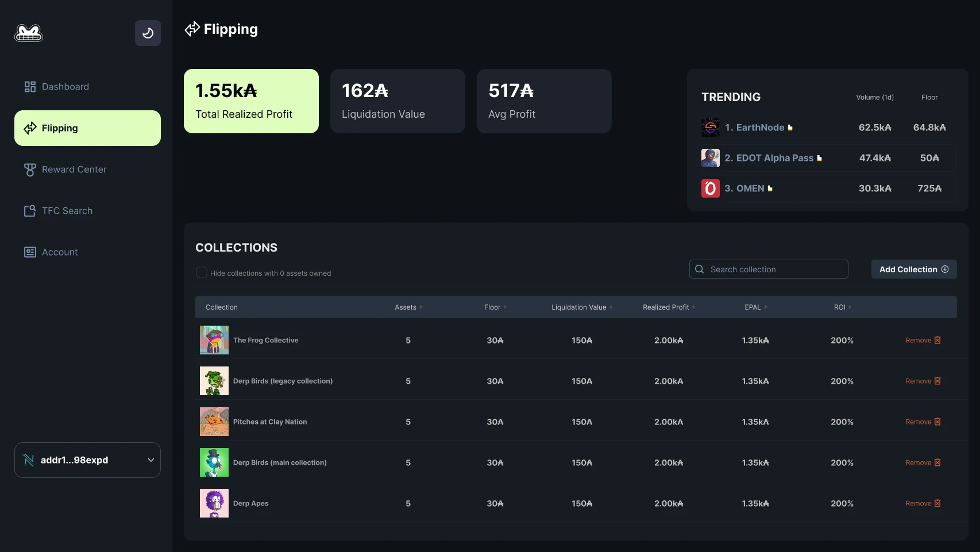This screenshot has width=980, height=552.
Task: Focus the Search collection field
Action: (769, 269)
